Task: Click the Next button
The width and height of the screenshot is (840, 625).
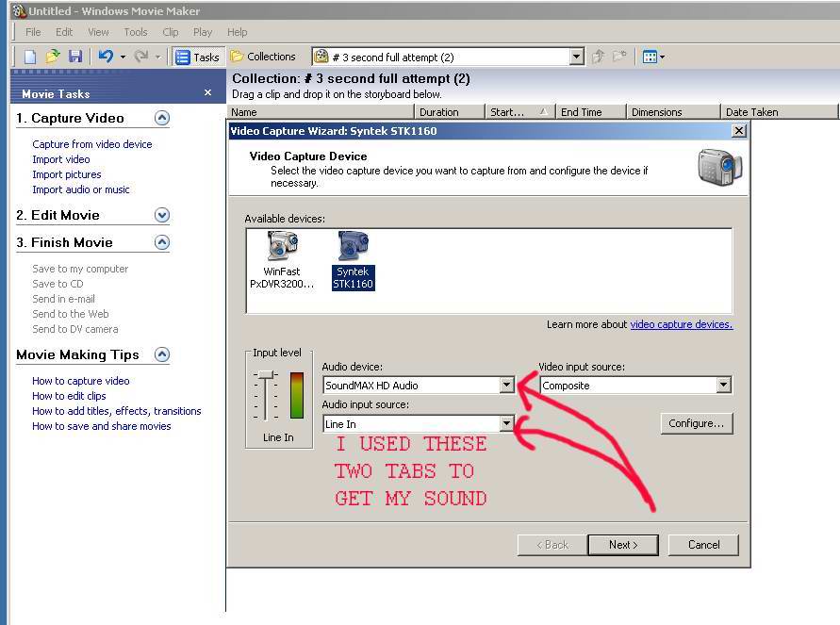Action: coord(623,545)
